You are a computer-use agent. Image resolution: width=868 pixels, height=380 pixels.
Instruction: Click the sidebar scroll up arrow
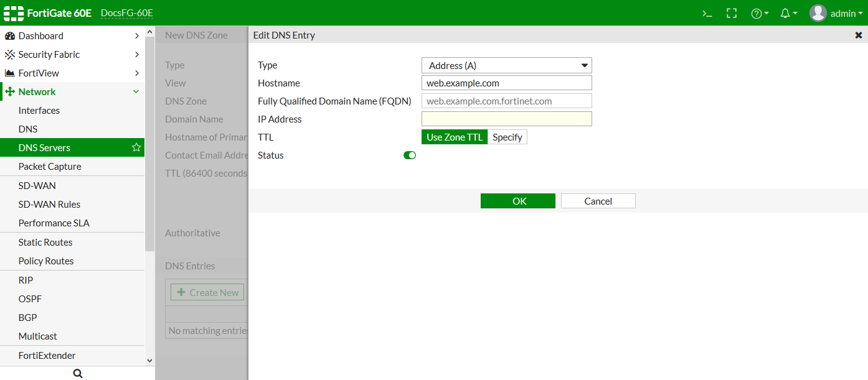point(149,31)
